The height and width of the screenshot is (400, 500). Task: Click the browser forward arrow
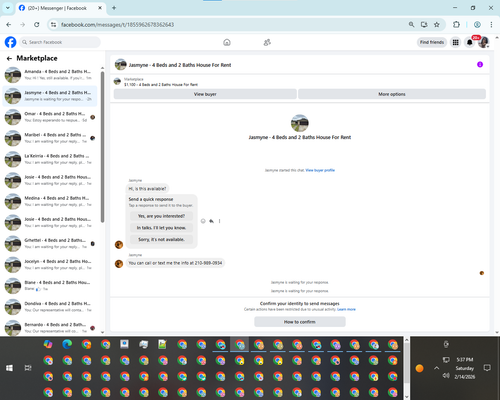click(23, 25)
